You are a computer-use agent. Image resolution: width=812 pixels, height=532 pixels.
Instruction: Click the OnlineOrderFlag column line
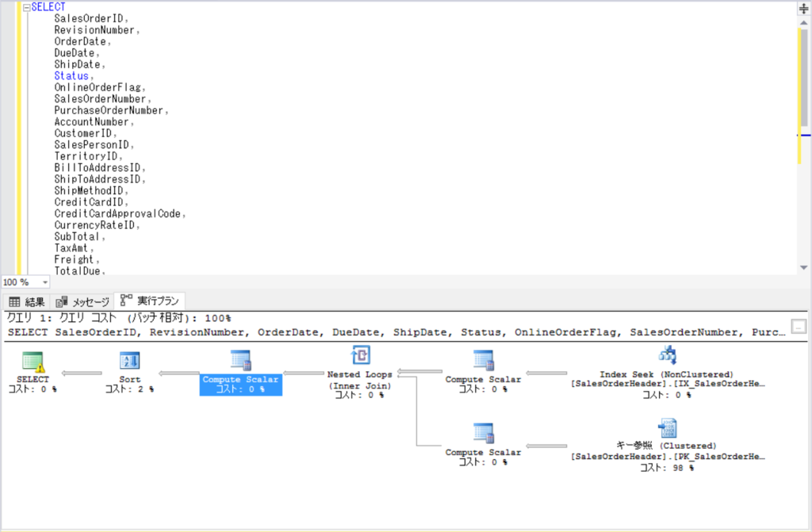click(x=99, y=87)
